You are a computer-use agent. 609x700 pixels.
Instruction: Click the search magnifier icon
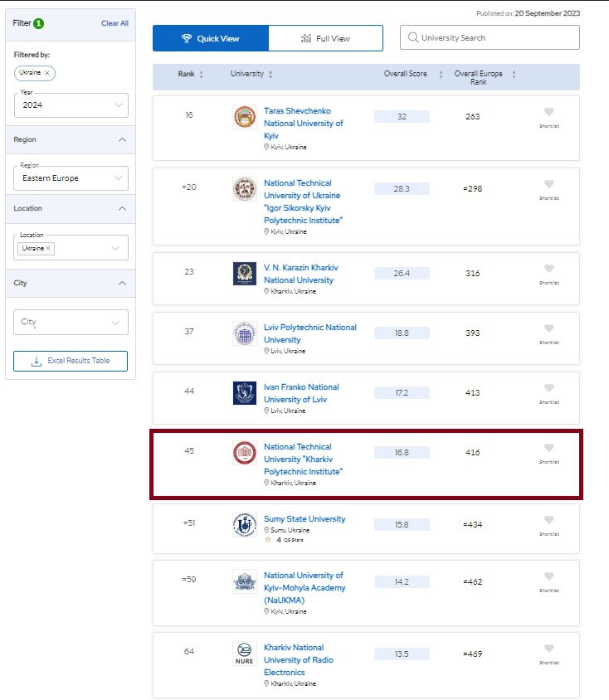click(x=413, y=37)
